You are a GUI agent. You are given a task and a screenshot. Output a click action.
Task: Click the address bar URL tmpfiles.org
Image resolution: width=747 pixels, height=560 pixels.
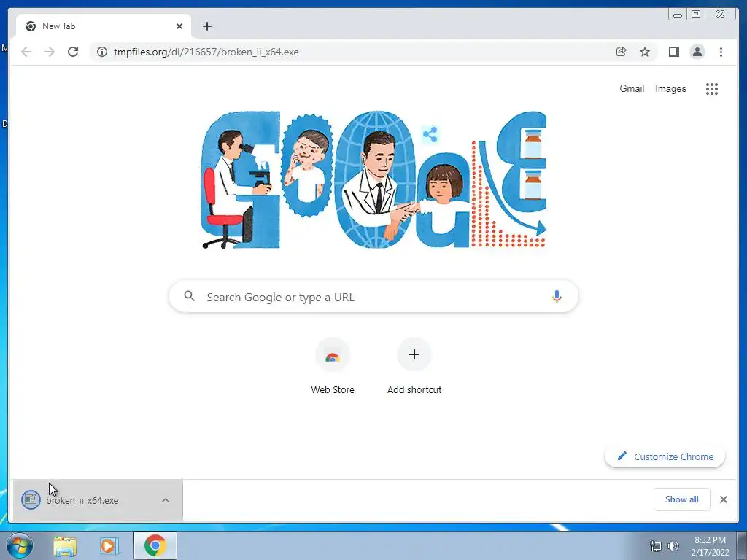click(206, 52)
